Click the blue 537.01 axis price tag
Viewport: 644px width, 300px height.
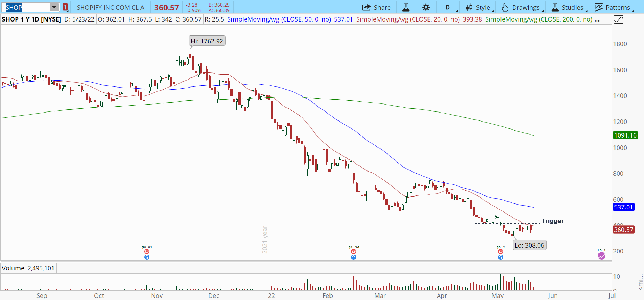tap(624, 207)
